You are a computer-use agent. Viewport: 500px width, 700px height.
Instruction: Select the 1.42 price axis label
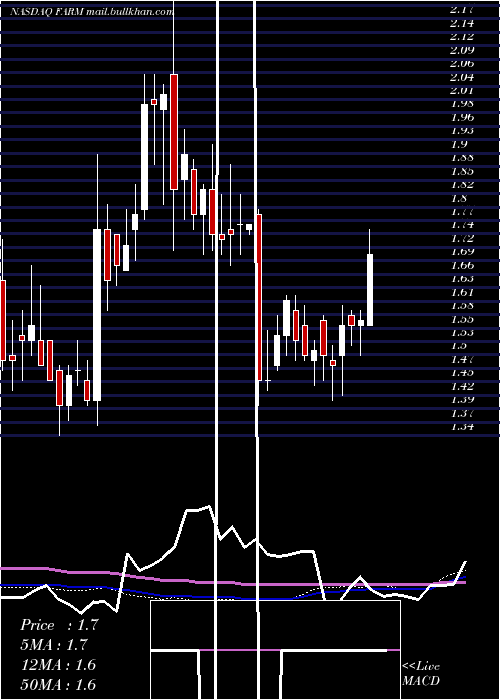click(x=462, y=386)
